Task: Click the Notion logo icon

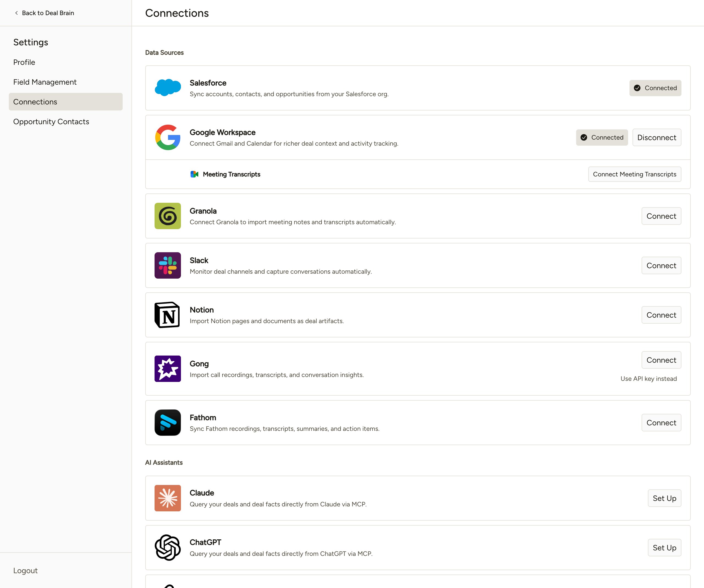Action: [167, 315]
